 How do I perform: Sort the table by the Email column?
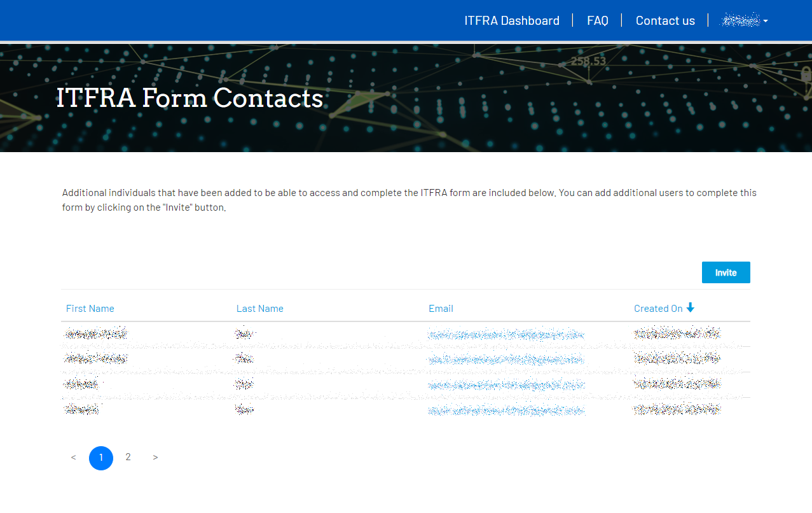441,308
